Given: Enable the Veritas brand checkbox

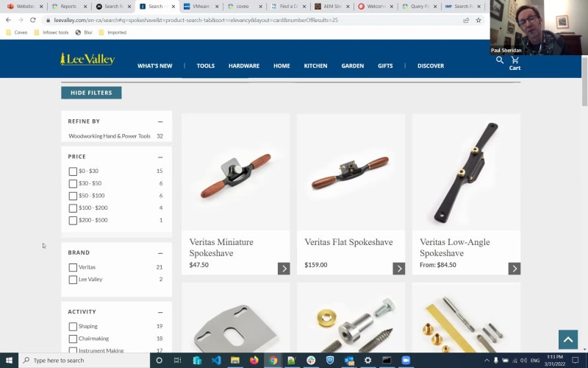Looking at the screenshot, I should click(x=73, y=268).
